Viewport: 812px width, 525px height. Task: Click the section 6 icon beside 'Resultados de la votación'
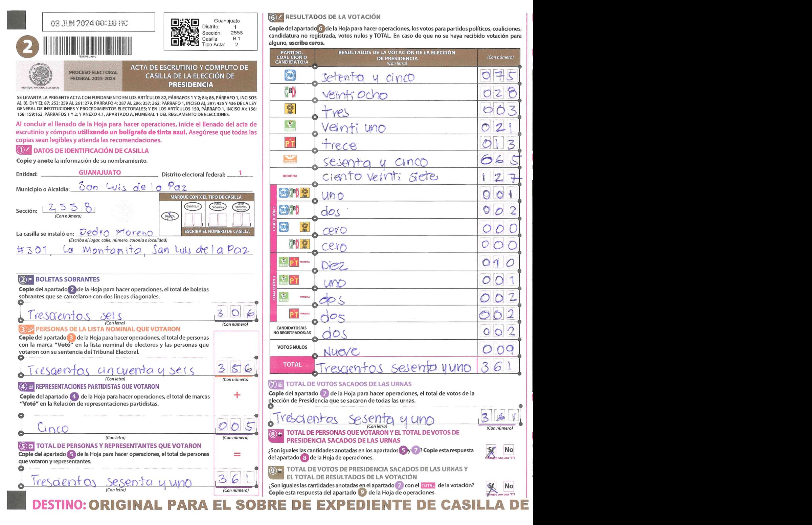click(276, 17)
